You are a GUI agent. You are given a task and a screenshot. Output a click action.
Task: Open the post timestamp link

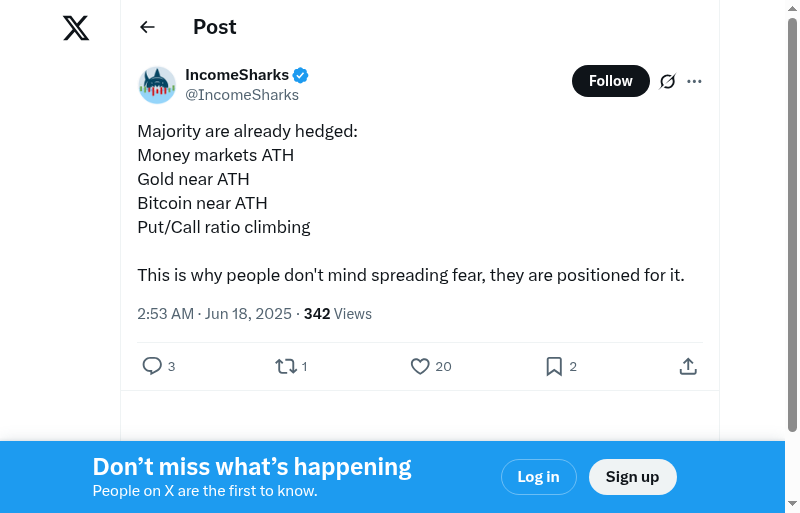214,314
